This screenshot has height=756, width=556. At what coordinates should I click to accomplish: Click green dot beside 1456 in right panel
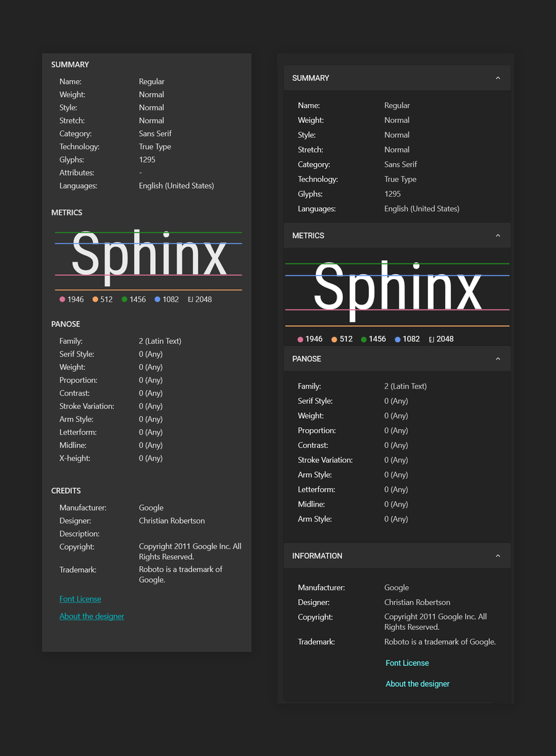coord(364,340)
